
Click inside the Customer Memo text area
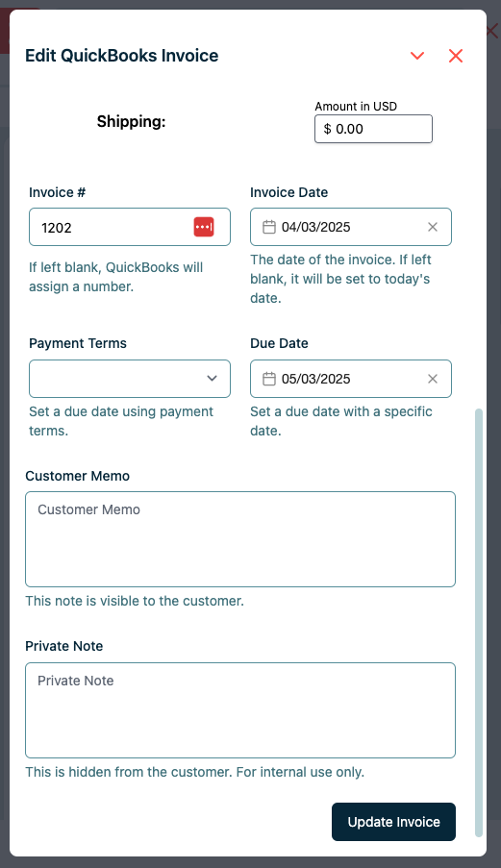pos(240,539)
